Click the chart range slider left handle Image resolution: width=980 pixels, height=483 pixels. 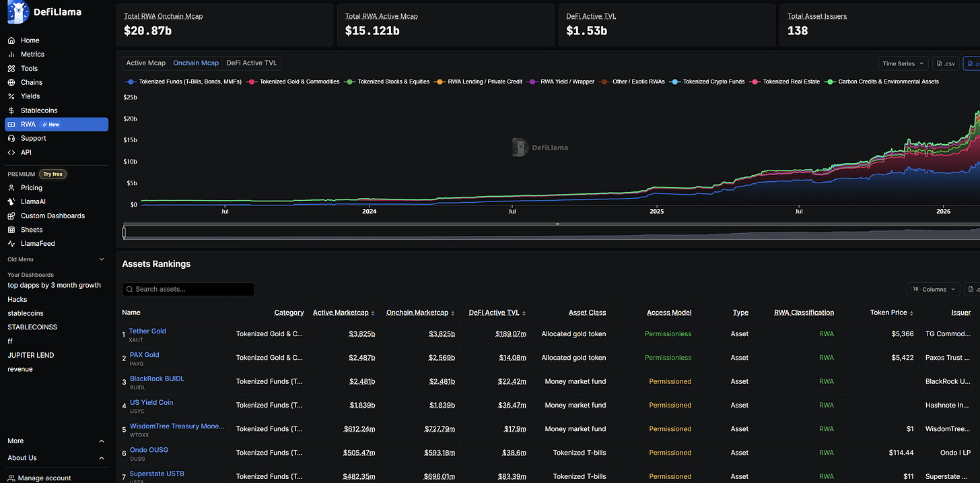point(124,232)
